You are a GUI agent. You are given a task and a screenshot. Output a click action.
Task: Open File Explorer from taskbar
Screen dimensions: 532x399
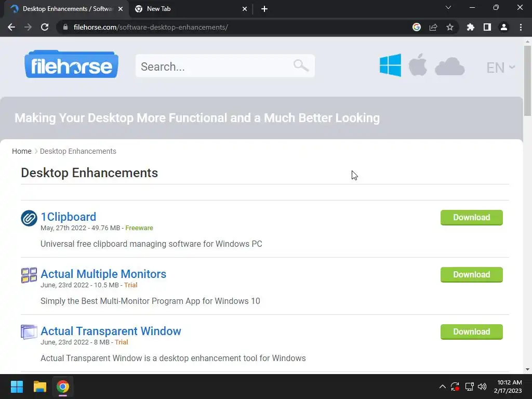(39, 387)
